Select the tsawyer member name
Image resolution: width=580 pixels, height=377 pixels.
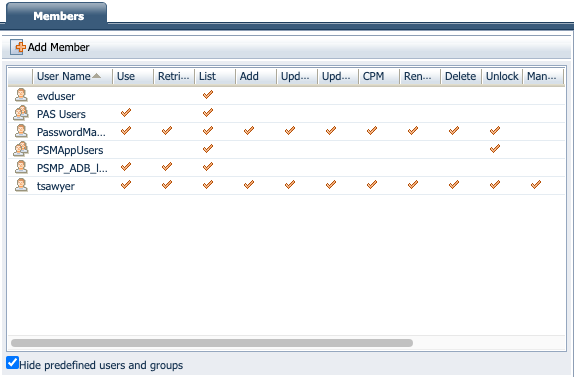coord(55,186)
